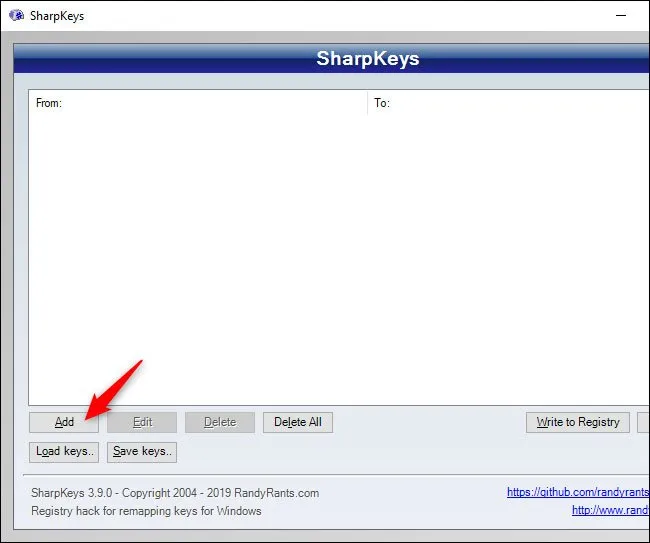The image size is (650, 543).
Task: Click Write to Registry
Action: (578, 422)
